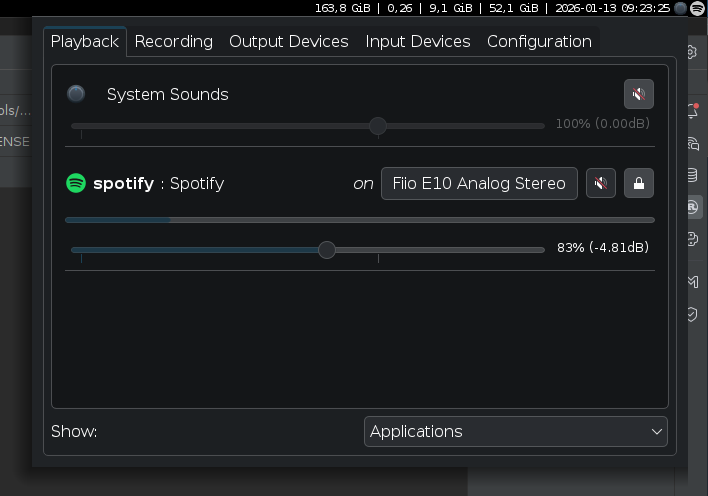708x496 pixels.
Task: Mute the Spotify playback stream
Action: click(600, 184)
